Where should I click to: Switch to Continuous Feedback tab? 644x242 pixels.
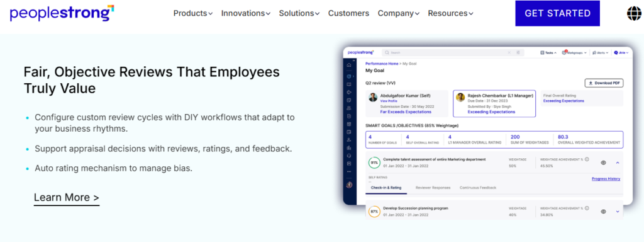[478, 188]
